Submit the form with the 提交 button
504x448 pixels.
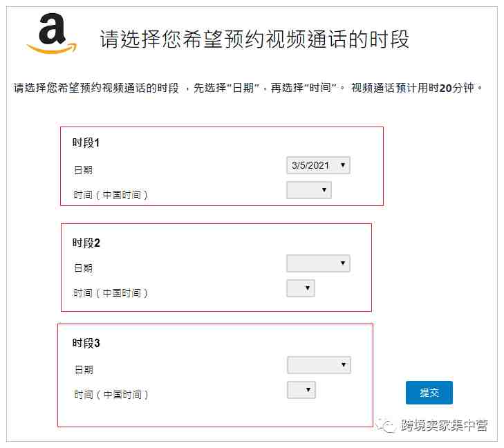click(429, 393)
